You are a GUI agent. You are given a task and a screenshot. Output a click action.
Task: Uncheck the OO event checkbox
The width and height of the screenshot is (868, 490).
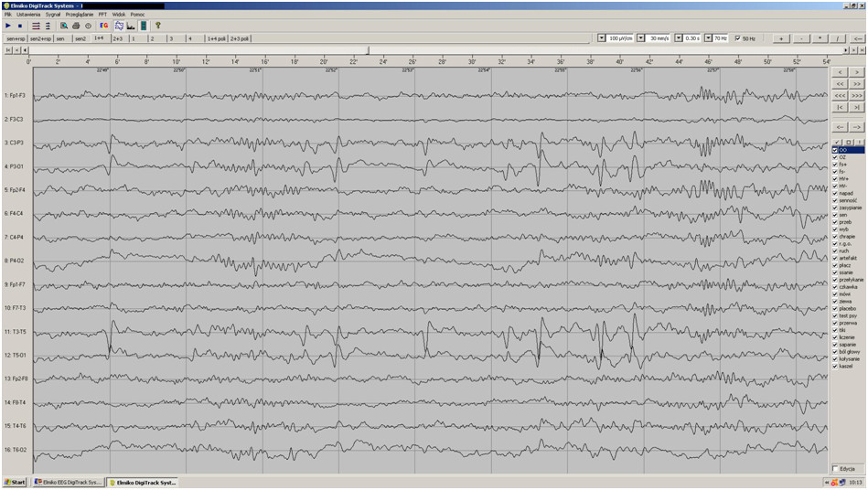pyautogui.click(x=835, y=150)
